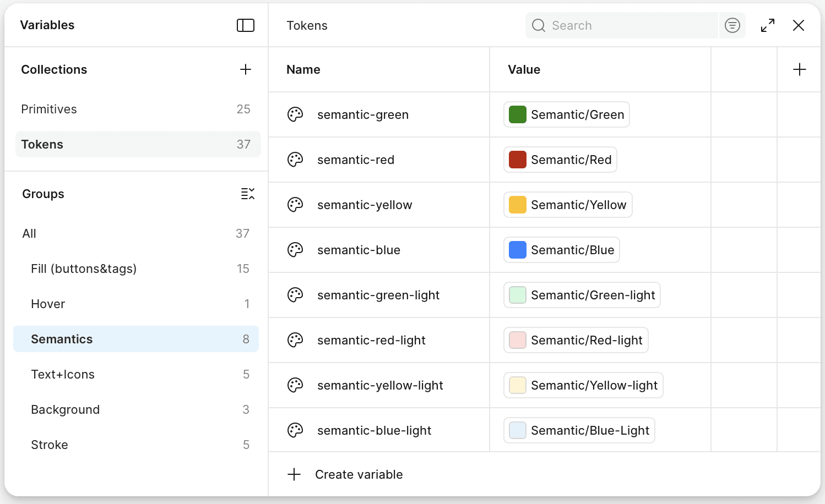Add a new collection with plus icon

246,69
